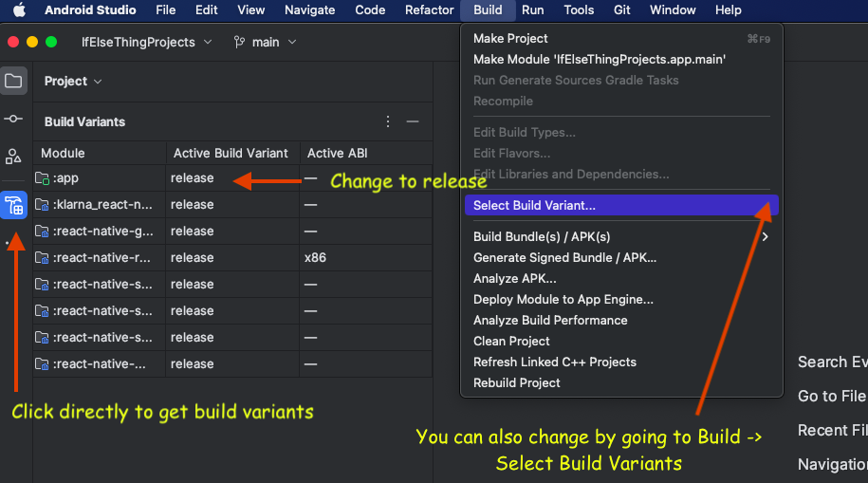Choose Build Bundle(s) / APK(s) menu item
This screenshot has width=868, height=483.
pos(621,237)
